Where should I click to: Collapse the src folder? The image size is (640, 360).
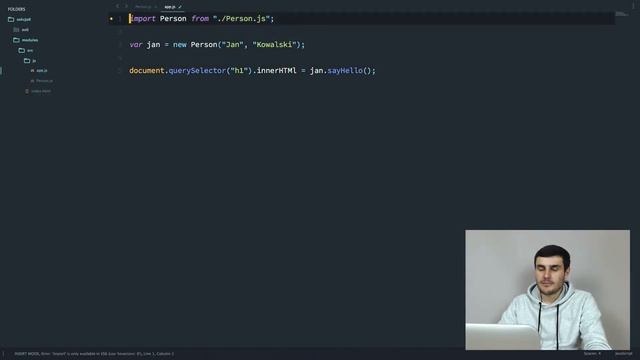click(30, 51)
